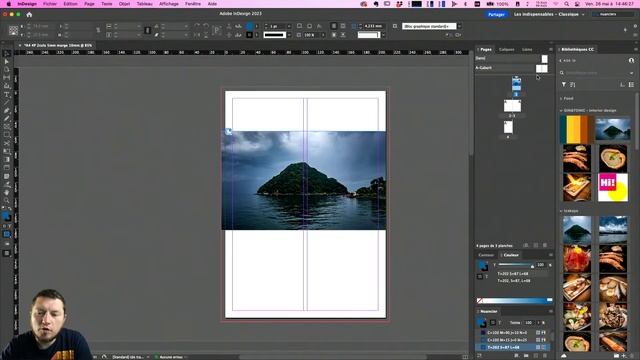Open the Fichier menu
Screen dimensions: 640x360
click(x=50, y=4)
